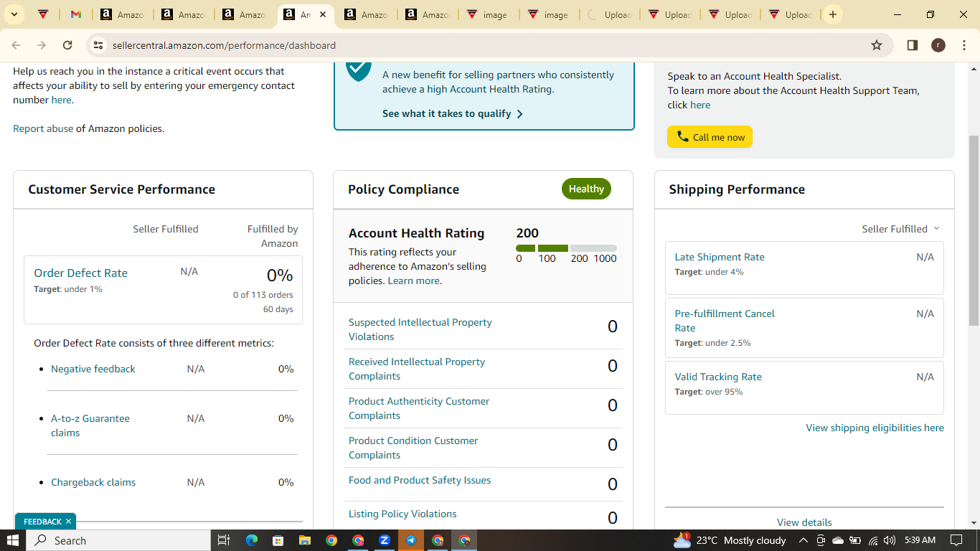
Task: Open the Report abuse link
Action: click(43, 128)
